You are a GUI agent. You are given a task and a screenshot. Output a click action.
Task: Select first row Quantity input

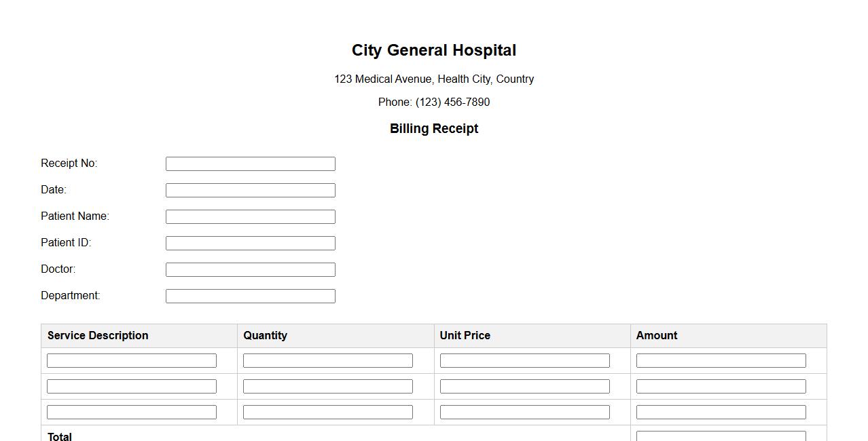(x=328, y=361)
